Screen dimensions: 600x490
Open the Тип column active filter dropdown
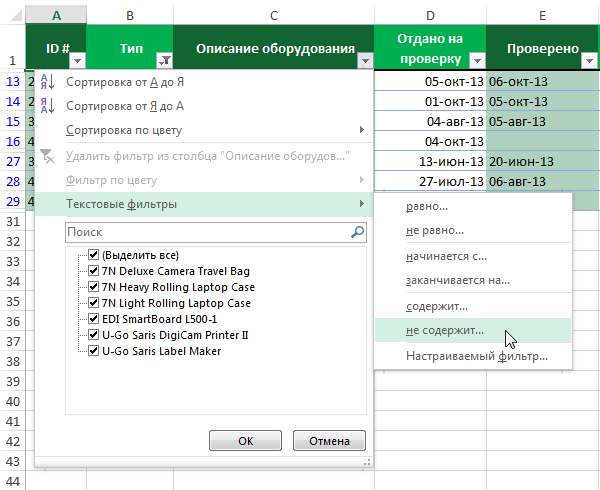[x=165, y=60]
